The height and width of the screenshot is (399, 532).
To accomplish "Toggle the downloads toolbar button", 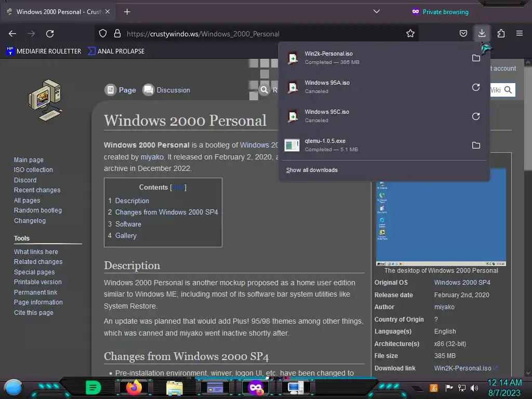I will (482, 33).
